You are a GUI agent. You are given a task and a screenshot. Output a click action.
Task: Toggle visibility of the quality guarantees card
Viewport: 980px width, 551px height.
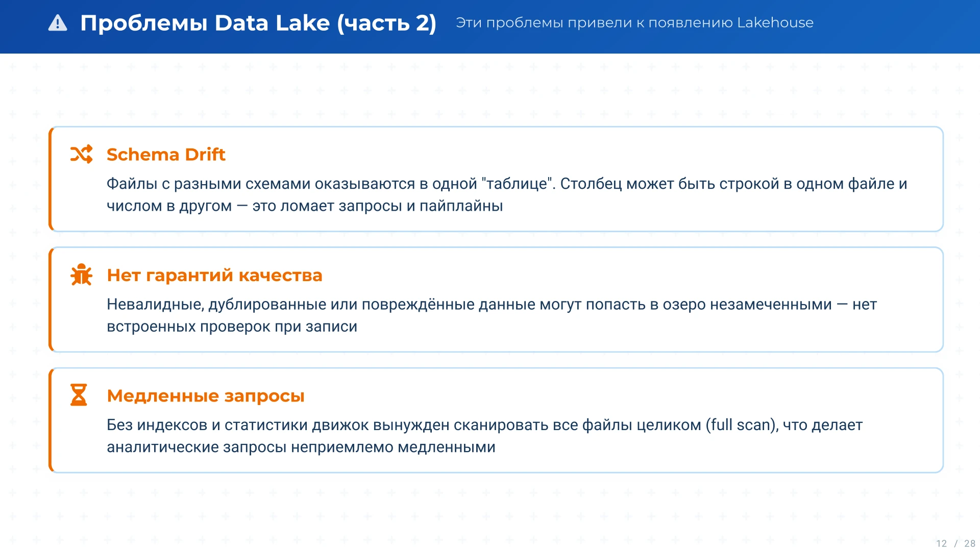pyautogui.click(x=495, y=299)
